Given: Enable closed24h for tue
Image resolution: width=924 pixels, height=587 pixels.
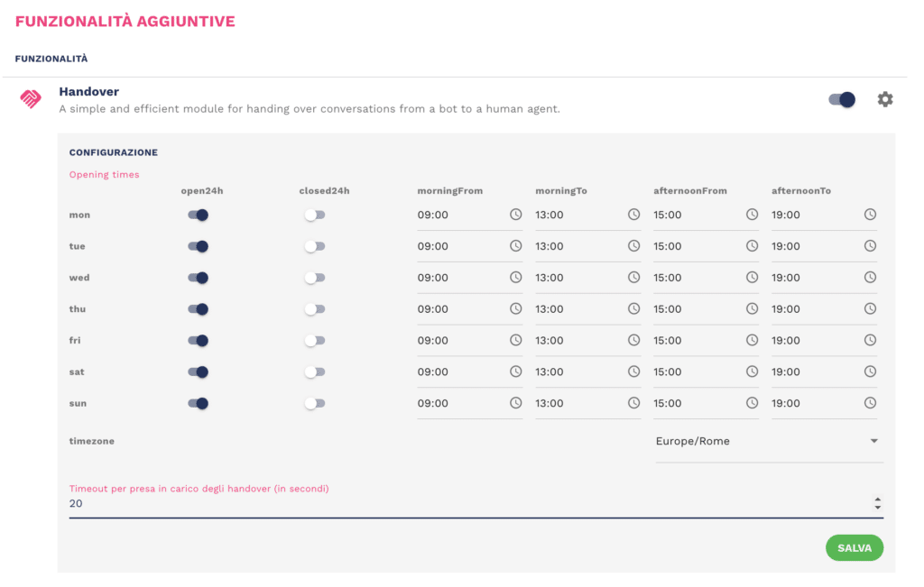Looking at the screenshot, I should [x=315, y=246].
